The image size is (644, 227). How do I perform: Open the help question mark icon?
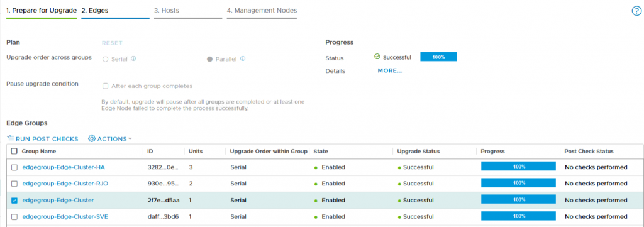pyautogui.click(x=636, y=11)
